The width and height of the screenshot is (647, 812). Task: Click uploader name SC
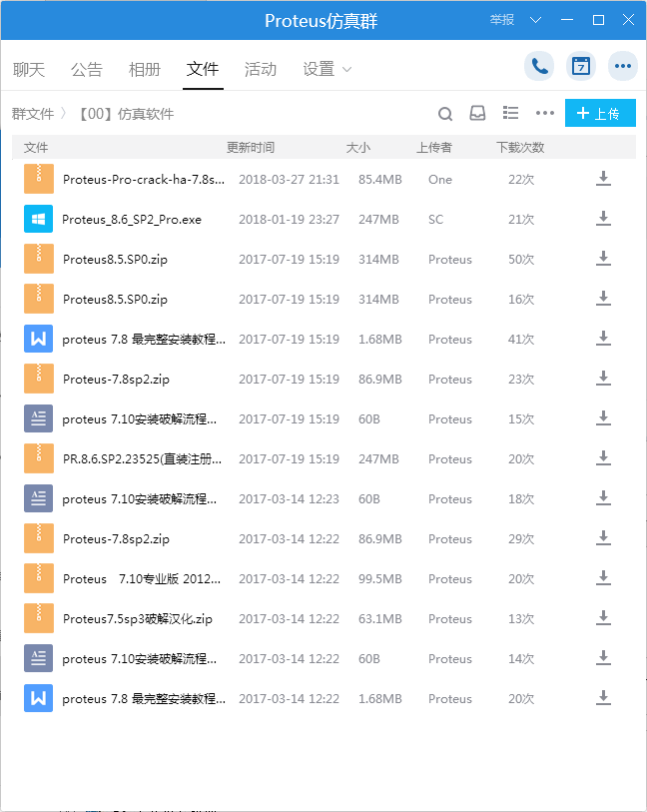point(435,220)
